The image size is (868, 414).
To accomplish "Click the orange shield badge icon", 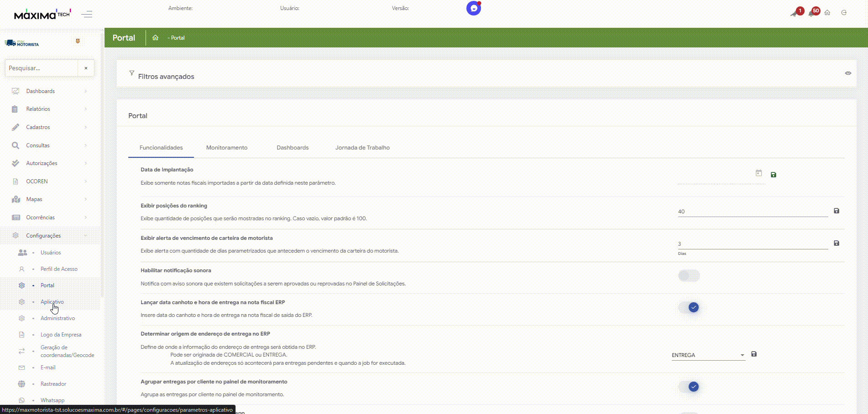I will tap(78, 41).
